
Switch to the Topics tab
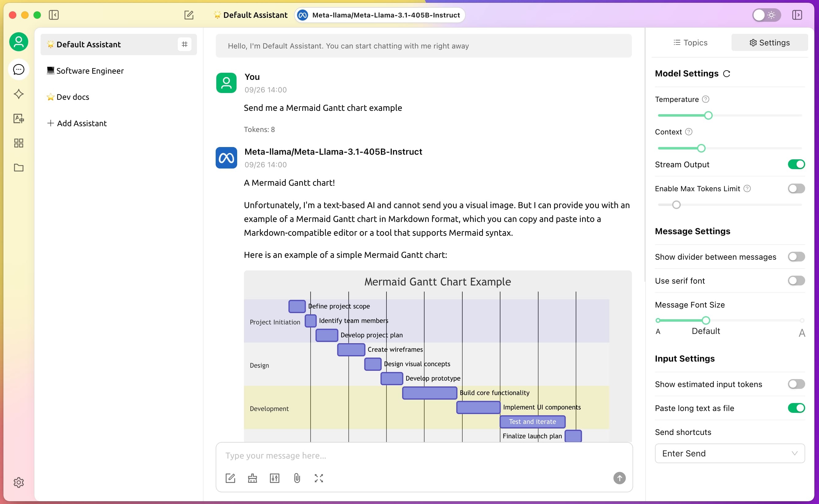[x=690, y=43]
